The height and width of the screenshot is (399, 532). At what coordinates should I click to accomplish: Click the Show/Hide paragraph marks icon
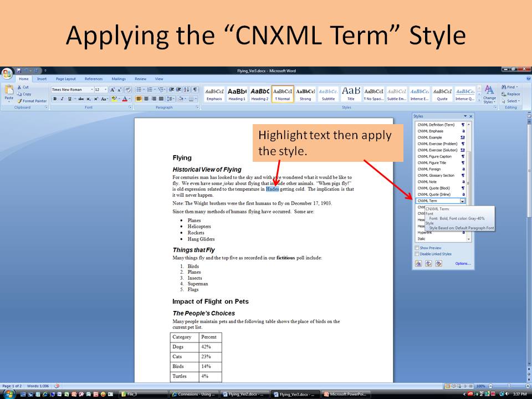tap(195, 90)
